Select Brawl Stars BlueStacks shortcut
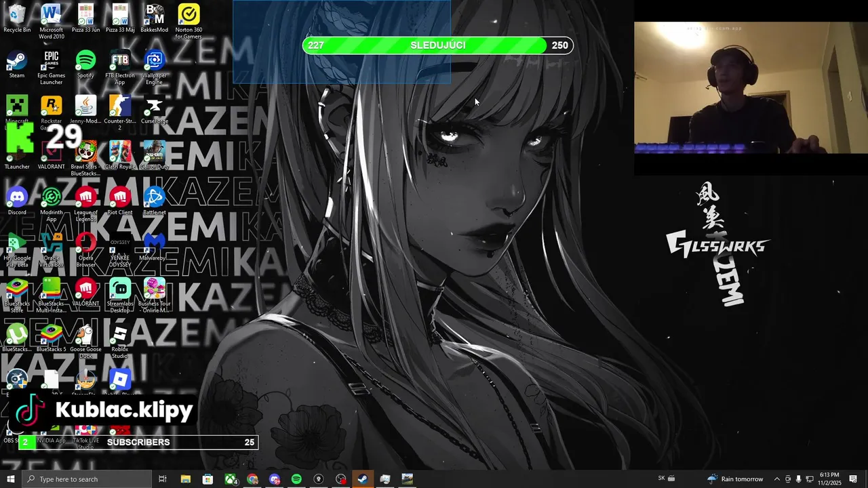Screen dimensions: 868x488 [x=85, y=159]
